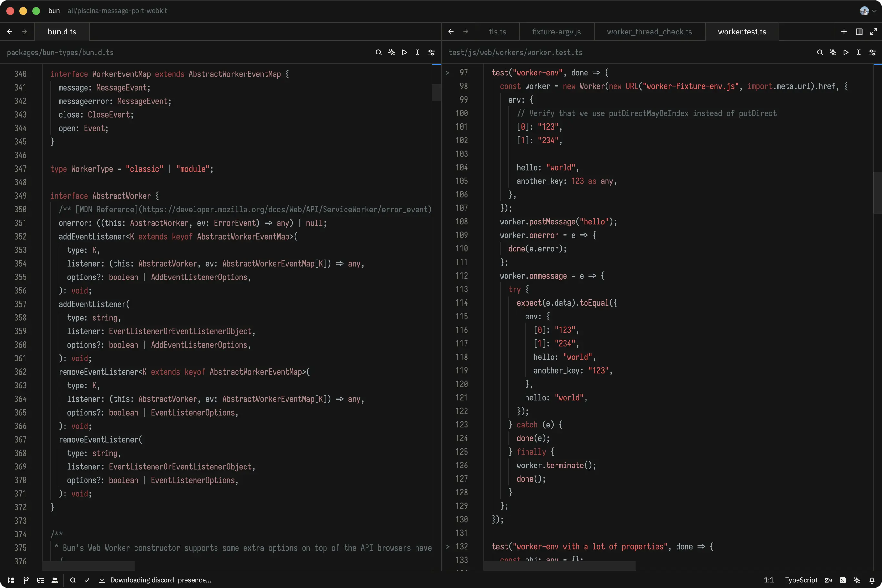Click the ali/piscina-message-port-webkit branch name
This screenshot has width=882, height=588.
click(117, 11)
